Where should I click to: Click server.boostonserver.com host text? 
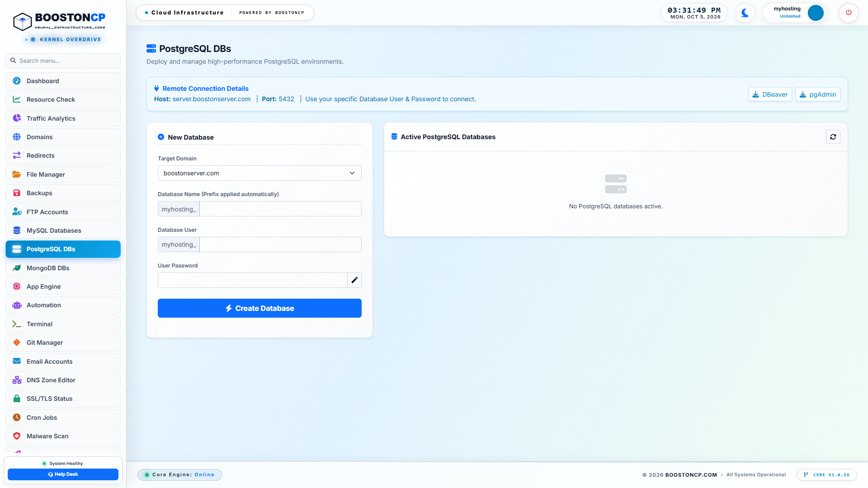(212, 99)
